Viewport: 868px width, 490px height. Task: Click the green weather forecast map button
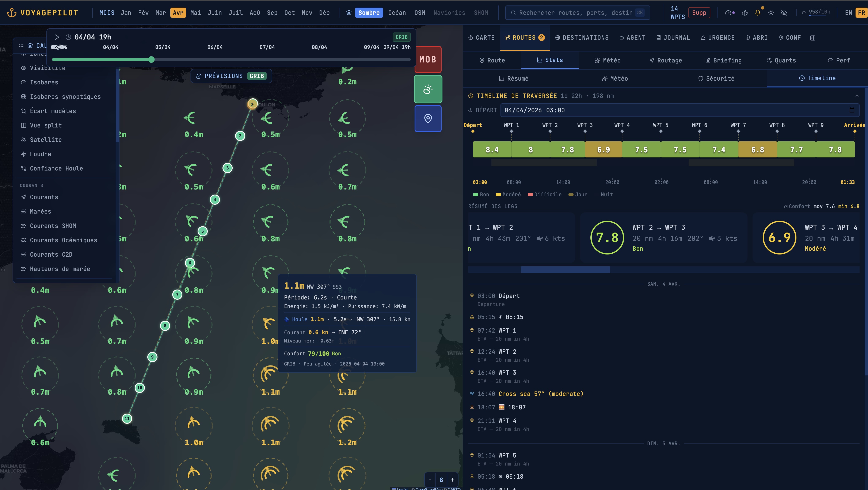click(428, 89)
